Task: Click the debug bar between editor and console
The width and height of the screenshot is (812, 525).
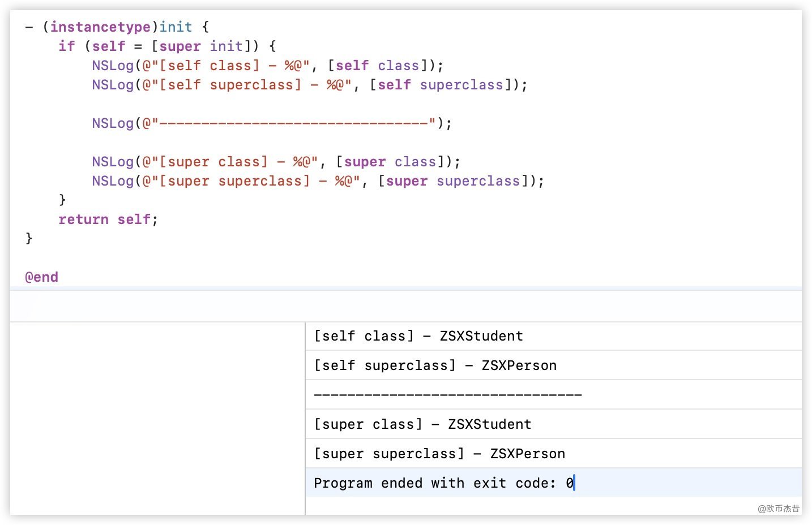Action: point(405,306)
